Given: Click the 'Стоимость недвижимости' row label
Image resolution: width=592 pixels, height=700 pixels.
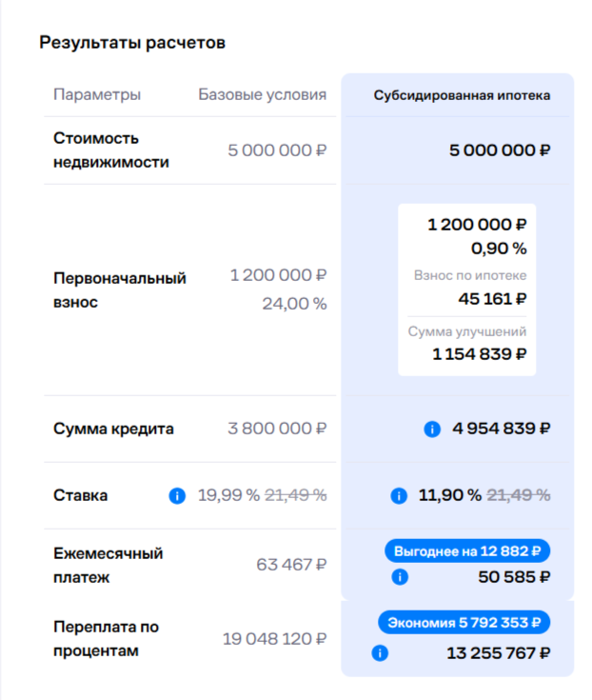Looking at the screenshot, I should pyautogui.click(x=111, y=150).
